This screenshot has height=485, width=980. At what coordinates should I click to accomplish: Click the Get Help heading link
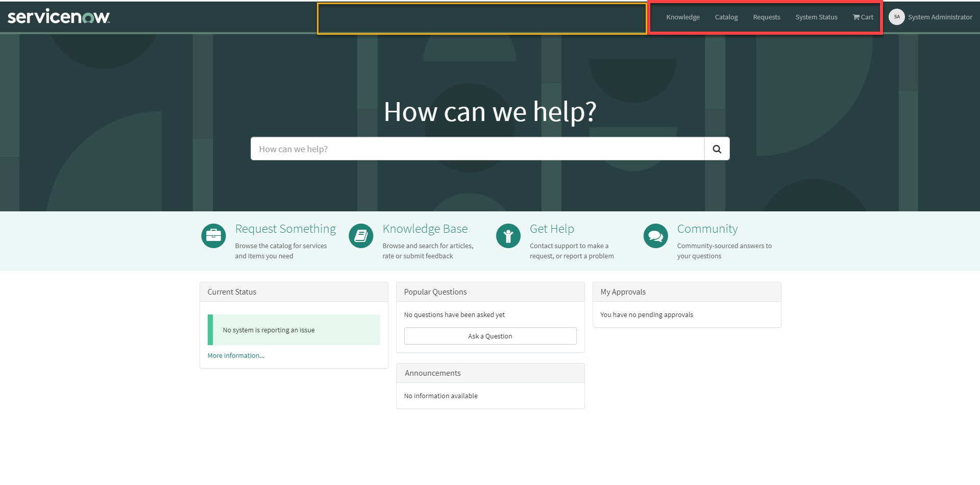click(552, 229)
